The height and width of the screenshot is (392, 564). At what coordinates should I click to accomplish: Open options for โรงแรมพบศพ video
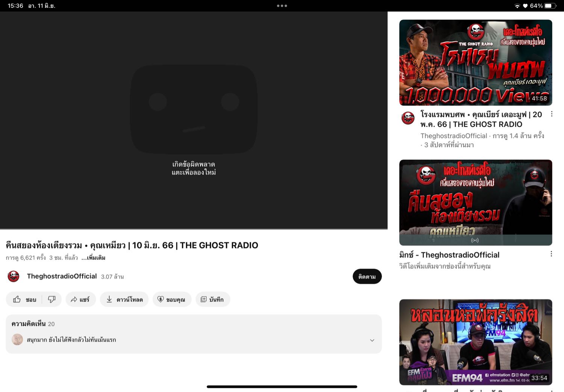point(551,114)
